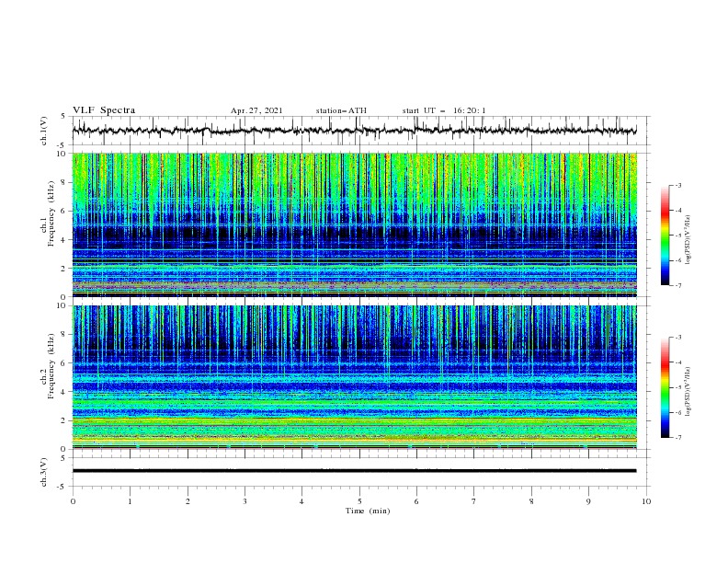
Task: Click the ch.1 "Frequency (kHz)" axis label
Action: (51, 212)
